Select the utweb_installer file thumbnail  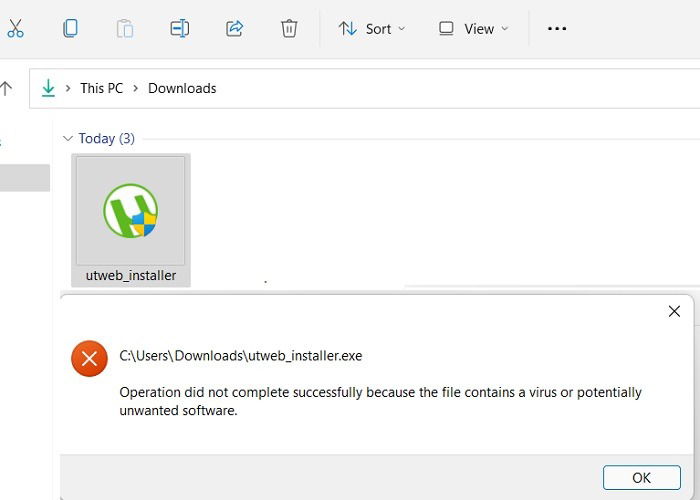click(x=130, y=211)
